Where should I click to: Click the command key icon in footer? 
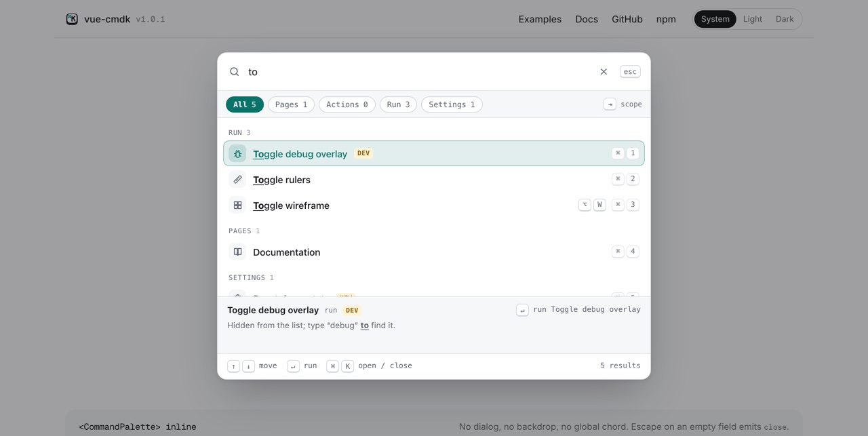(x=332, y=366)
